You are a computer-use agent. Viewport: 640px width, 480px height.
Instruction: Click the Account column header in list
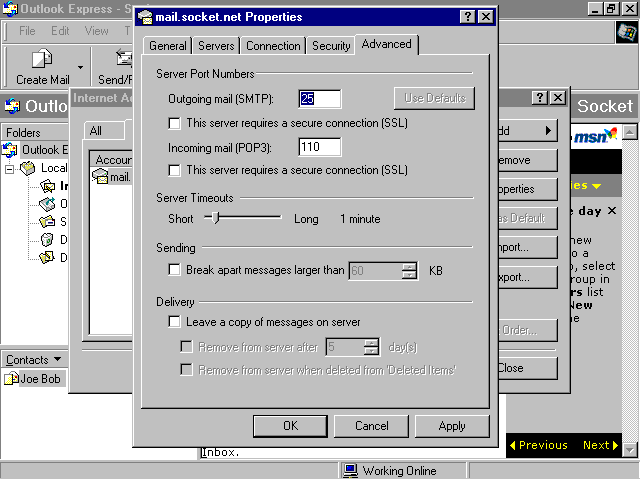click(x=112, y=159)
